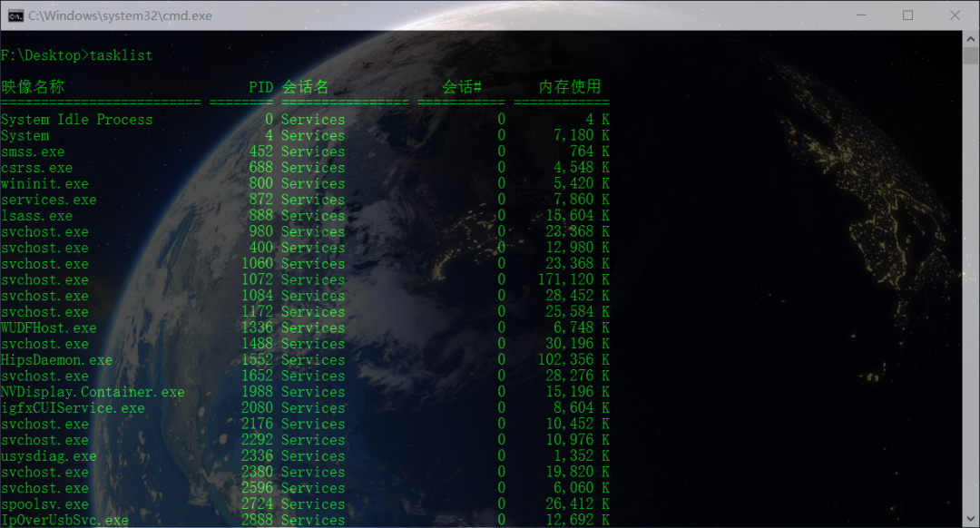
Task: Click the NVDisplay.Container.exe process name
Action: (x=93, y=393)
